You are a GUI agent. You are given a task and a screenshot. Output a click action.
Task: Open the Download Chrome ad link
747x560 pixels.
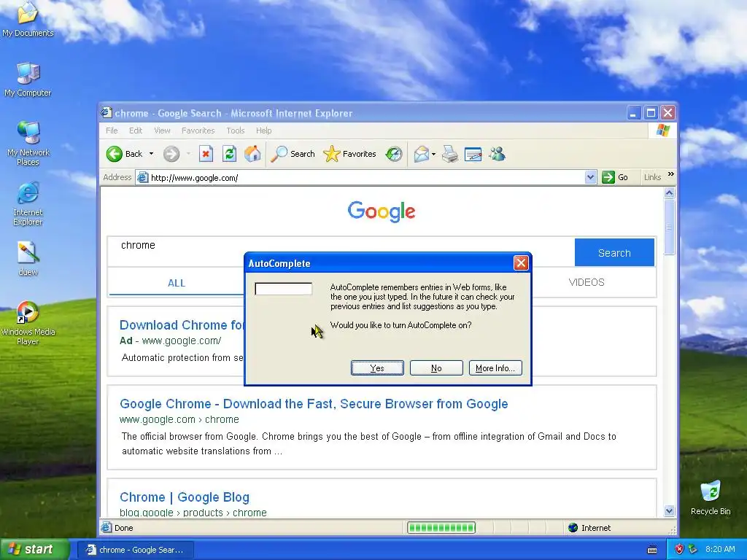[182, 324]
